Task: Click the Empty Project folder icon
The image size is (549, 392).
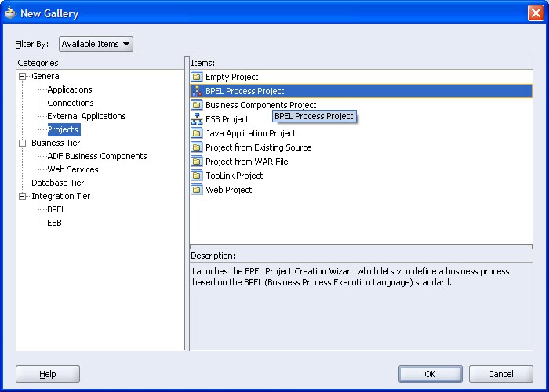Action: (197, 77)
